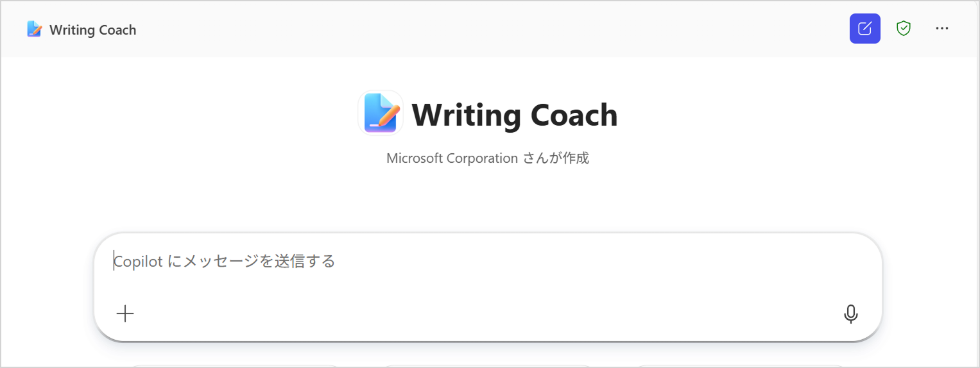Screen dimensions: 980x368
Task: Select the left suggestion card edge below composer
Action: [235, 365]
